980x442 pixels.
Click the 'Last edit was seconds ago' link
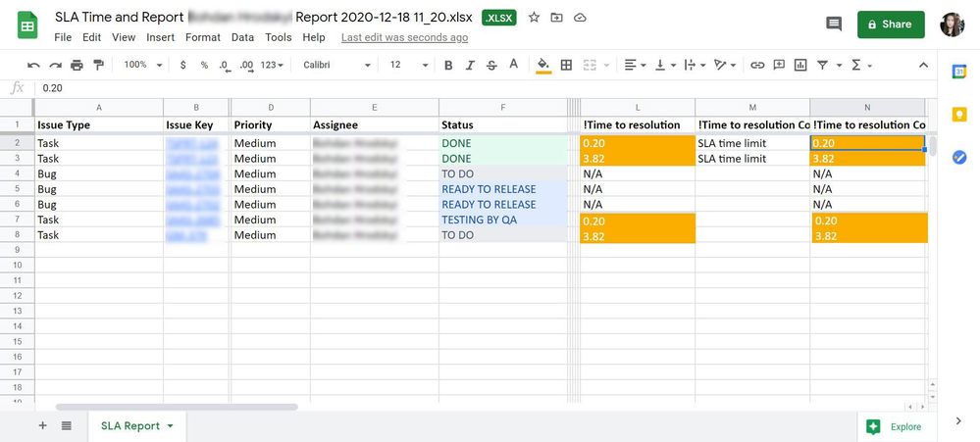(404, 37)
